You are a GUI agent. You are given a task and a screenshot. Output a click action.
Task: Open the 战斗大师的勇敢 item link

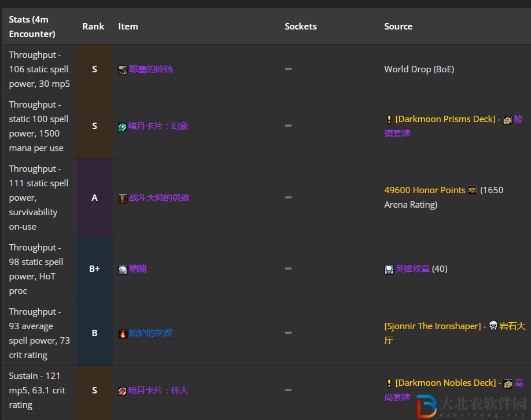coord(159,198)
